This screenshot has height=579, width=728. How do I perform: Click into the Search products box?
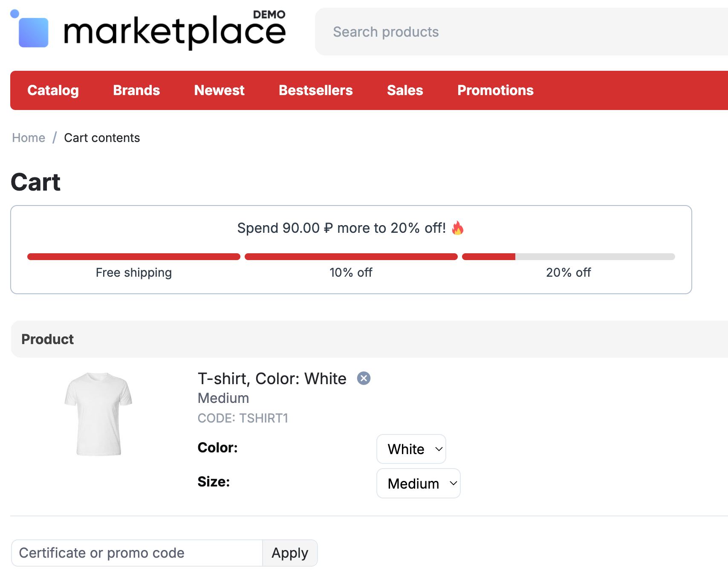(511, 32)
